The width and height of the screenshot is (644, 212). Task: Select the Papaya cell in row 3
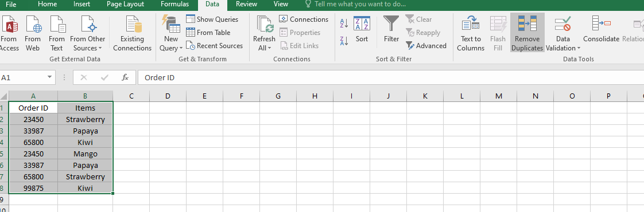(x=86, y=131)
